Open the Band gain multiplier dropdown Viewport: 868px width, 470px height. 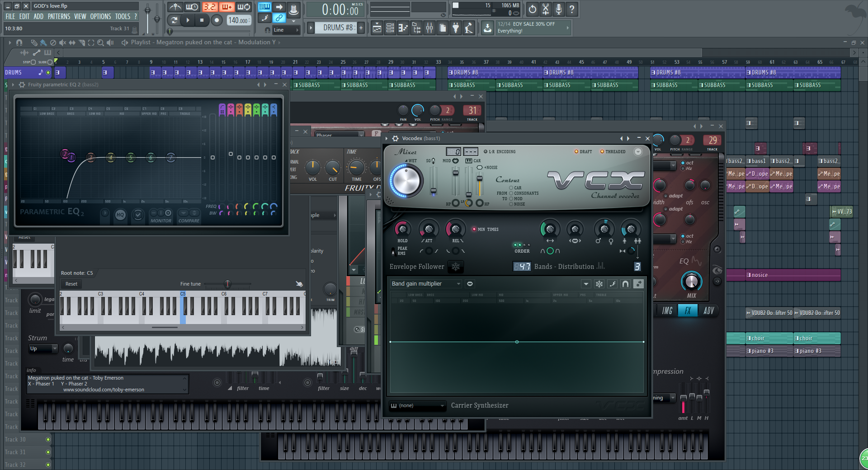click(x=425, y=284)
